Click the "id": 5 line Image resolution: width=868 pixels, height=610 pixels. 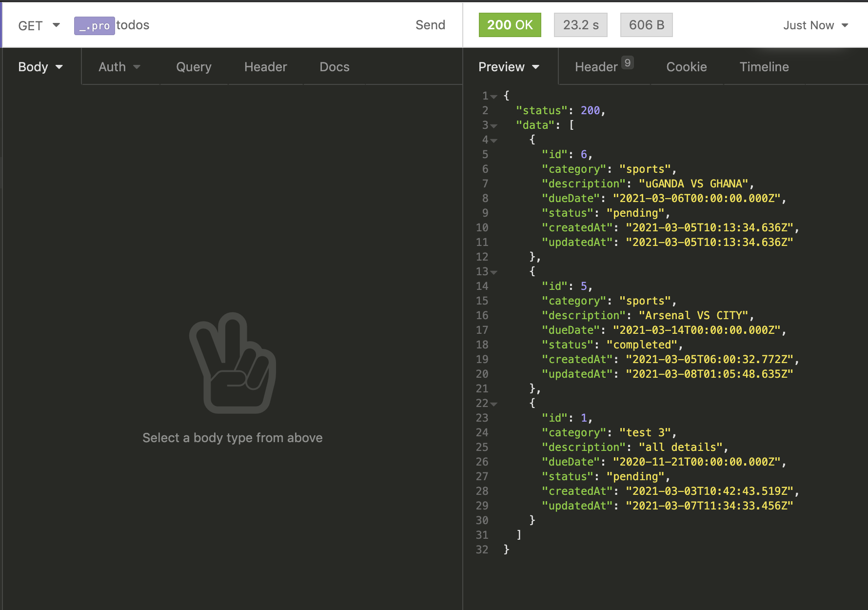[567, 286]
